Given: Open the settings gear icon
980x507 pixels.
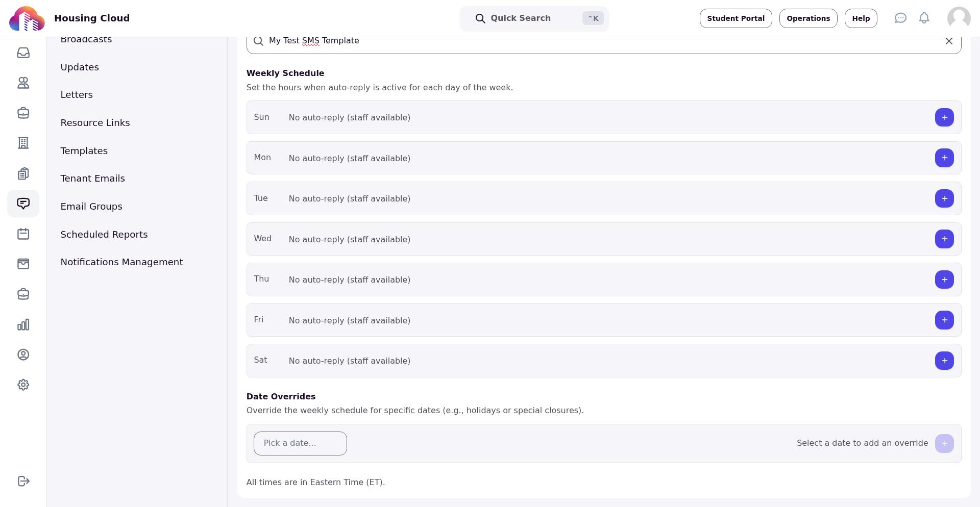Looking at the screenshot, I should pos(23,385).
